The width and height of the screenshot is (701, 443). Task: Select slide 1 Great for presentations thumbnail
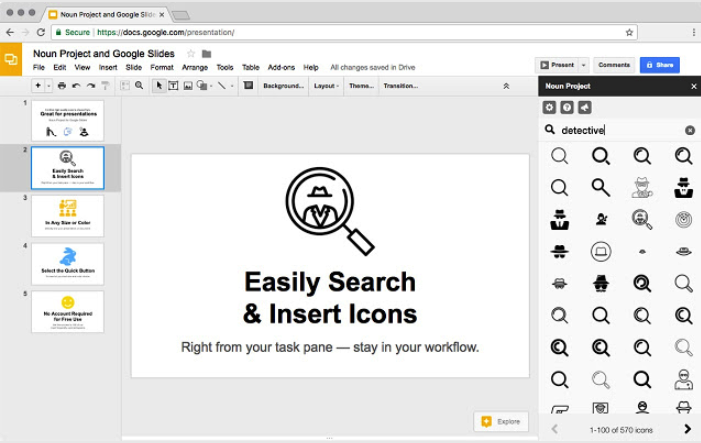[x=68, y=121]
